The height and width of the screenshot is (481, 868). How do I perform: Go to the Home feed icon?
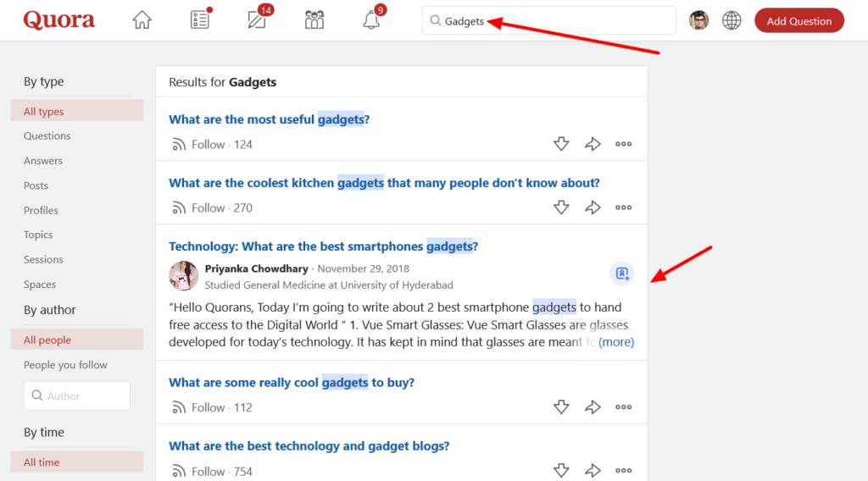(x=142, y=20)
